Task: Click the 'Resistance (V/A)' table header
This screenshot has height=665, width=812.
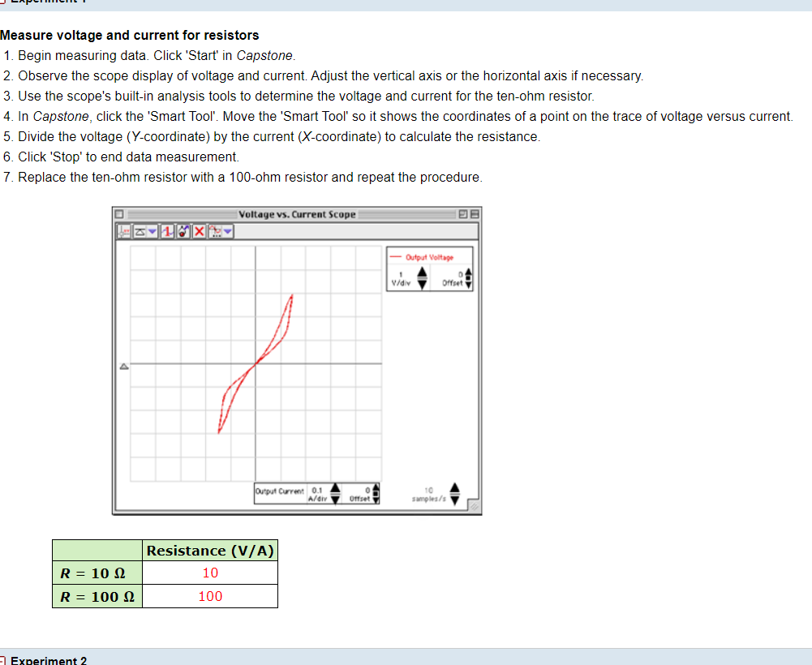Action: pyautogui.click(x=210, y=551)
